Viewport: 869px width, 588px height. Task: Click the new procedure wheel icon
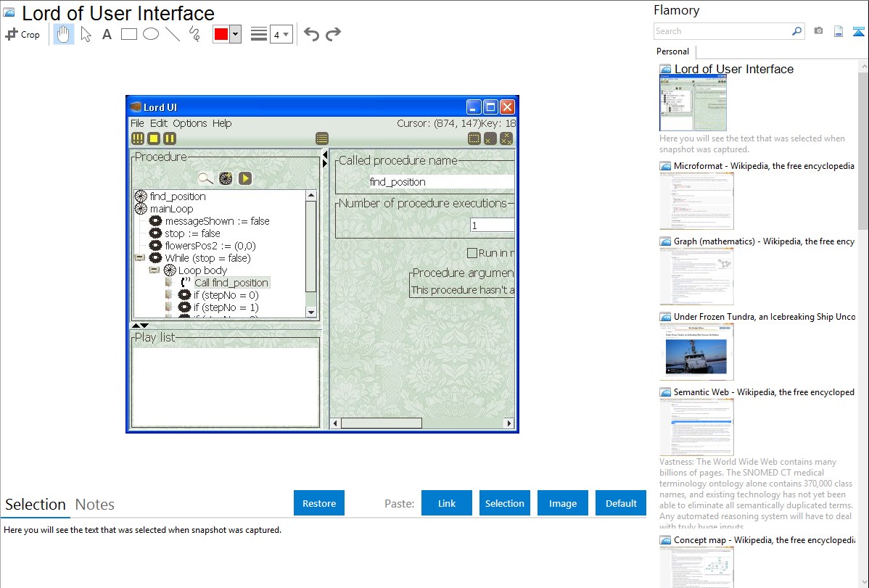(x=226, y=178)
